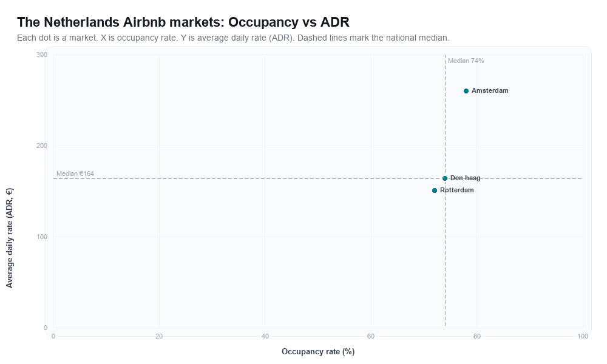Click the 40 tick on the X axis
Image resolution: width=607 pixels, height=364 pixels.
(265, 336)
